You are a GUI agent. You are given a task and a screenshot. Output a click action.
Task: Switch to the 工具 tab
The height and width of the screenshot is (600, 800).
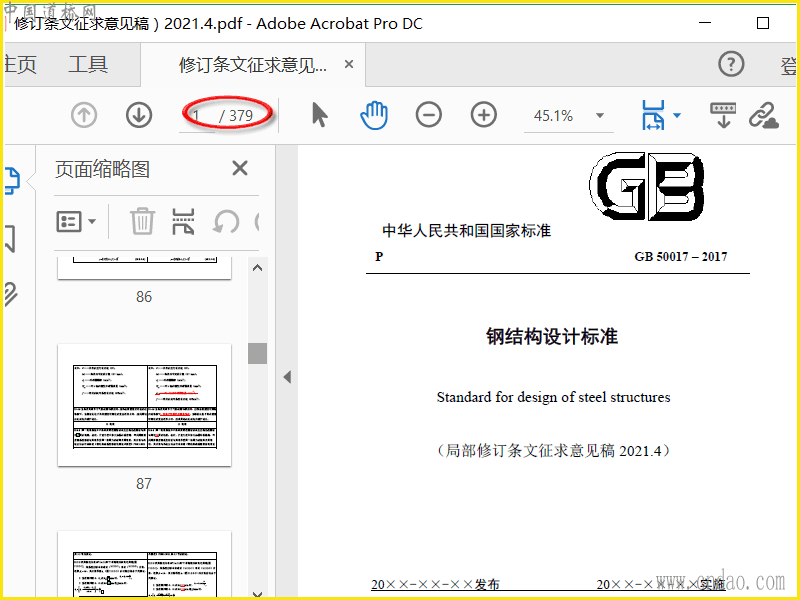[x=88, y=65]
